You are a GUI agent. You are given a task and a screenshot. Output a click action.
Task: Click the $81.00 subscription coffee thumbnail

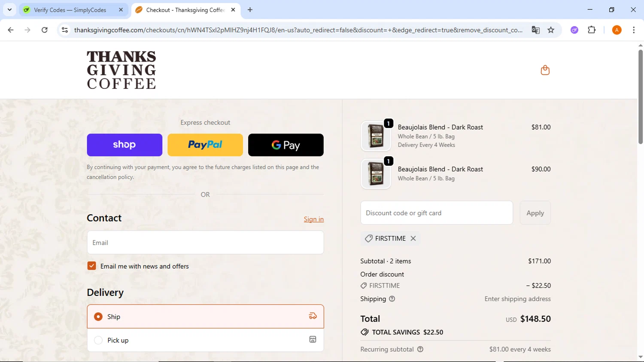pos(376,136)
